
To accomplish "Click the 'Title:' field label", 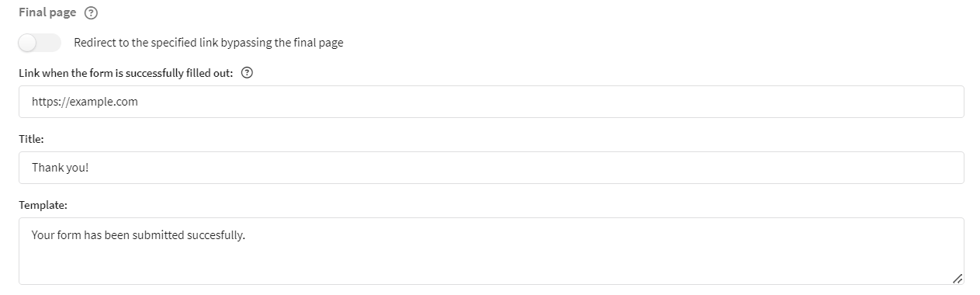I will tap(31, 139).
